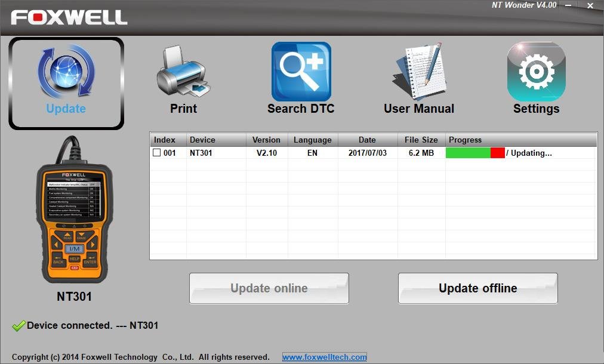Image resolution: width=604 pixels, height=364 pixels.
Task: Click the Print label text
Action: tap(183, 109)
